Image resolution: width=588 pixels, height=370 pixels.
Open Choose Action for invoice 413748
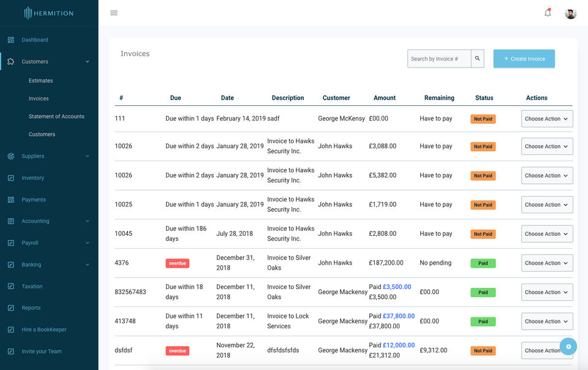pos(547,321)
